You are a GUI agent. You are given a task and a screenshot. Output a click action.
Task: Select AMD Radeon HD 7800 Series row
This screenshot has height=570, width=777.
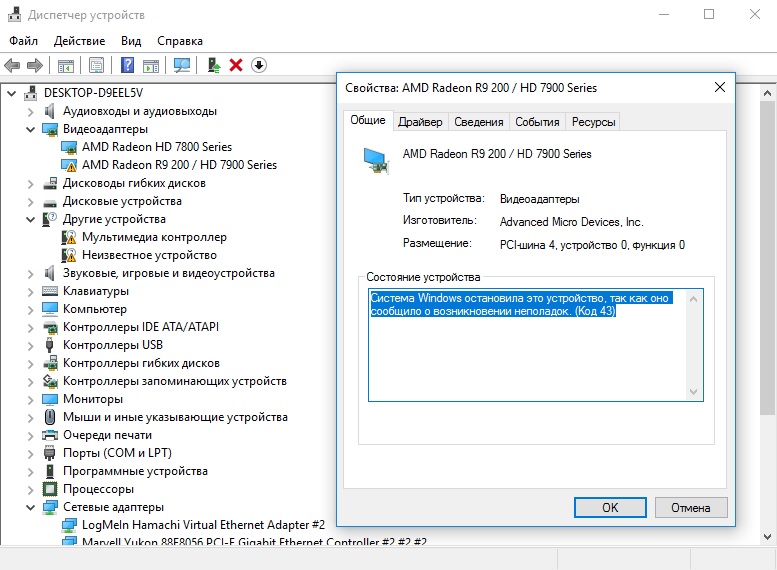point(157,147)
